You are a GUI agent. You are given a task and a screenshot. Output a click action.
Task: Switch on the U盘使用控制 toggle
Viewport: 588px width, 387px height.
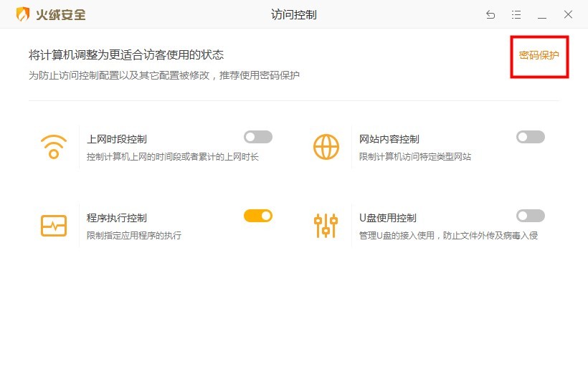[x=531, y=216]
